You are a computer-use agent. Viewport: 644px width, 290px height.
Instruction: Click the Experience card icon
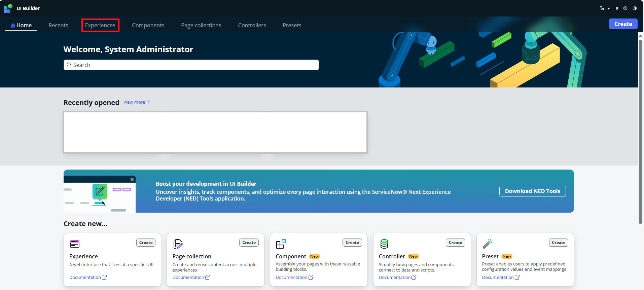coord(75,244)
